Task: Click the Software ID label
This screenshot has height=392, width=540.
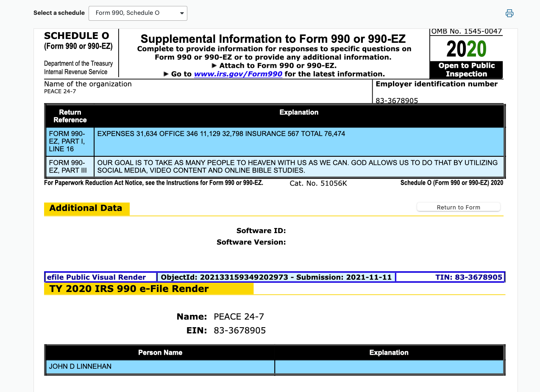Action: pos(261,231)
